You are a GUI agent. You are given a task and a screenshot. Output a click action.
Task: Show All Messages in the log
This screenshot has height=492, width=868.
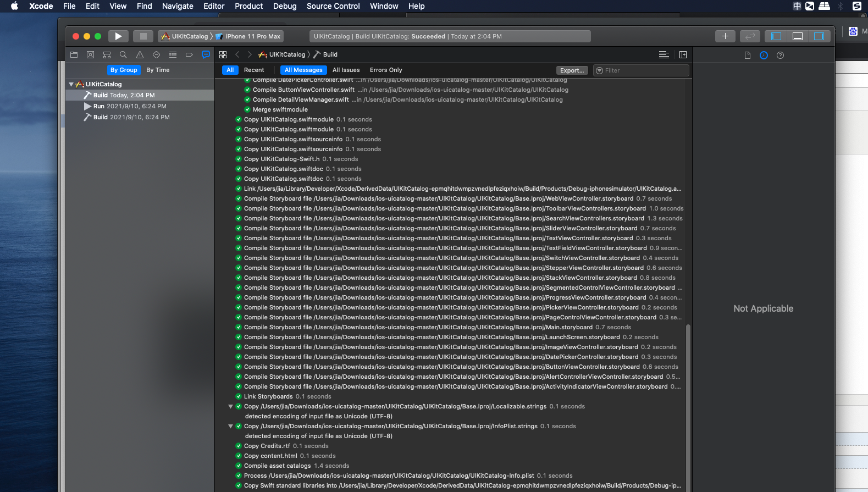coord(303,70)
